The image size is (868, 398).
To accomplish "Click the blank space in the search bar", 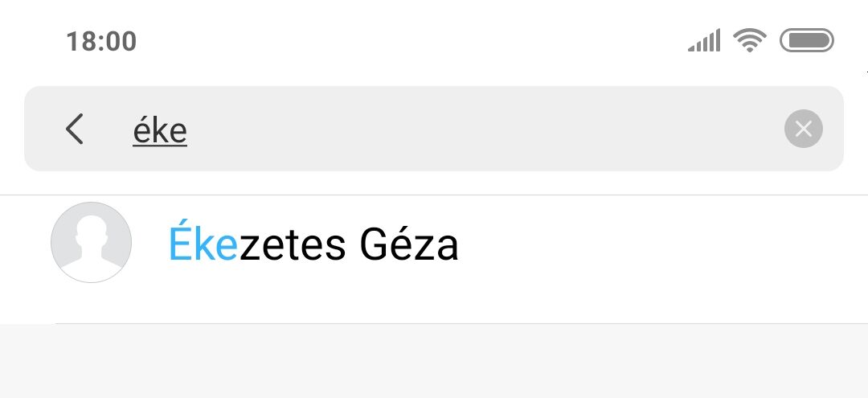I will (x=481, y=129).
